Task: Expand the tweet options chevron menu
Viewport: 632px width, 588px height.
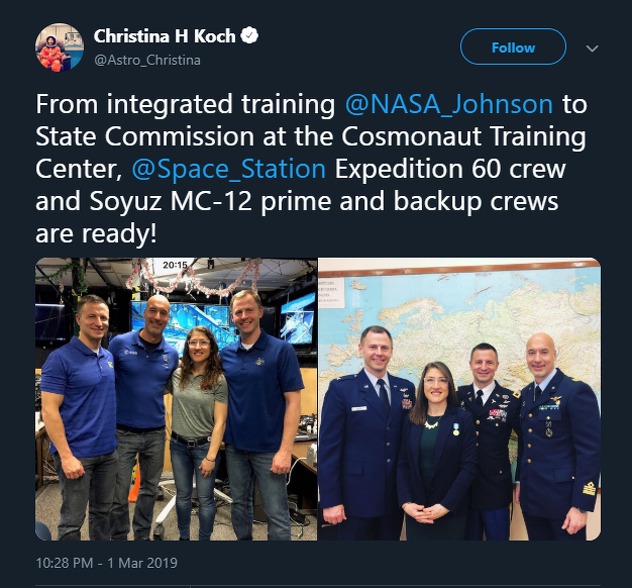Action: pyautogui.click(x=592, y=48)
